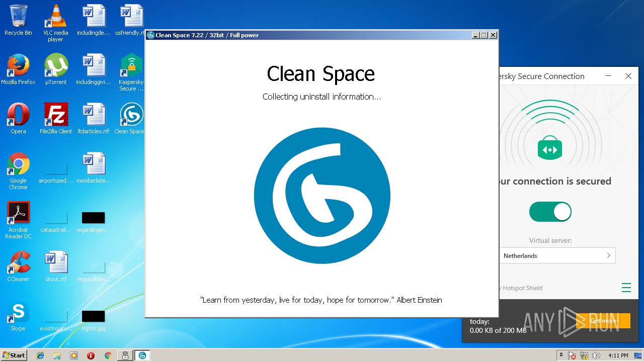Click the green Kaspersky lock connection icon
The width and height of the screenshot is (644, 362).
pos(550,148)
